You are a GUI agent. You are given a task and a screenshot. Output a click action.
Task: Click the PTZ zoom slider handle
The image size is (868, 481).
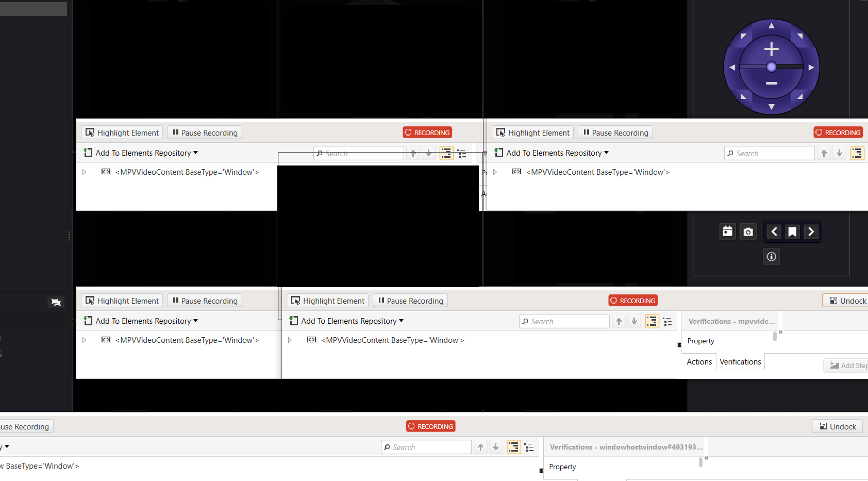click(x=771, y=67)
